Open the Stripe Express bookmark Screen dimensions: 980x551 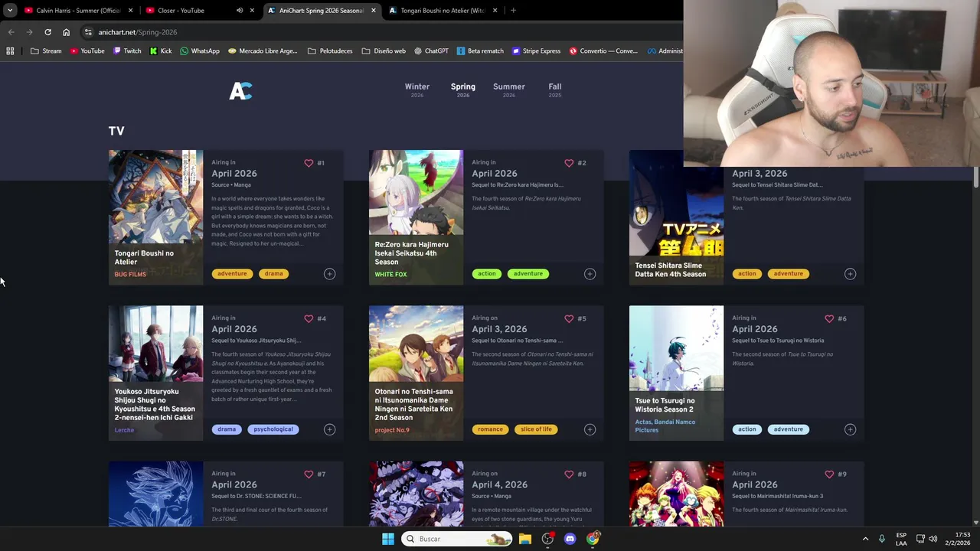point(536,51)
